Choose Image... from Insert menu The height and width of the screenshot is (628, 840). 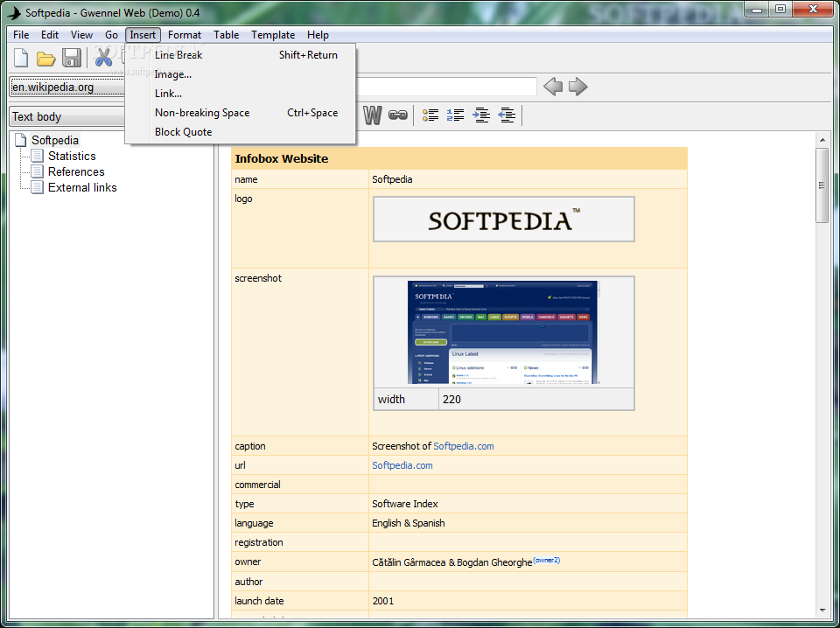click(241, 73)
